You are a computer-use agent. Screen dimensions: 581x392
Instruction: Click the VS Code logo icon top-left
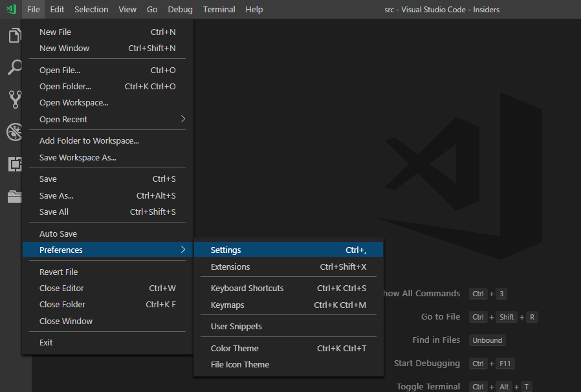[9, 9]
